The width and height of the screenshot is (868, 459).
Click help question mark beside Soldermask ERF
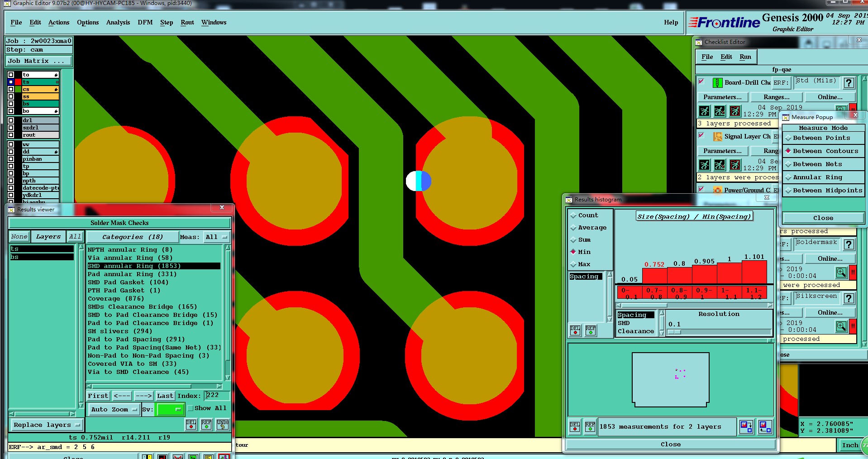click(849, 244)
